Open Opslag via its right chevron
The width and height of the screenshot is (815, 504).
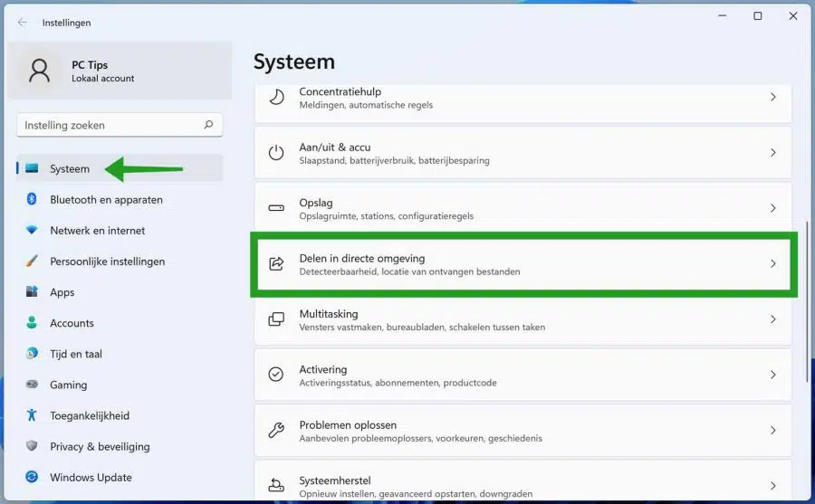pyautogui.click(x=773, y=208)
